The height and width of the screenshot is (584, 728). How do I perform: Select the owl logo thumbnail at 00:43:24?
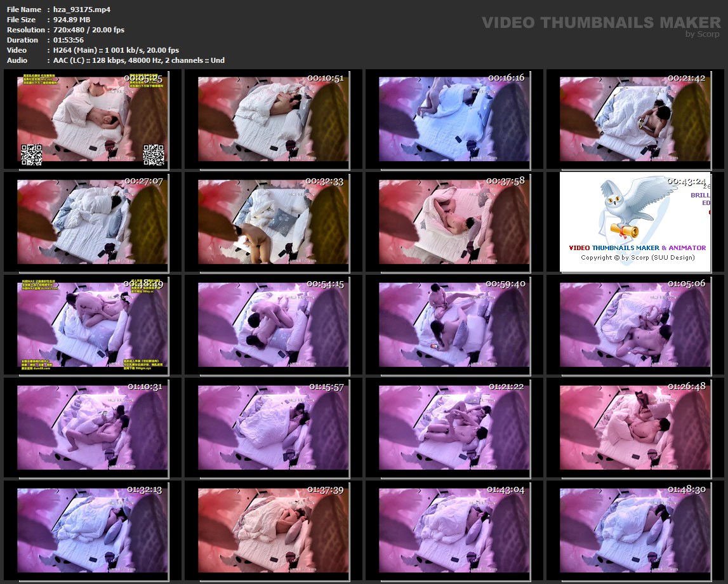click(x=635, y=222)
